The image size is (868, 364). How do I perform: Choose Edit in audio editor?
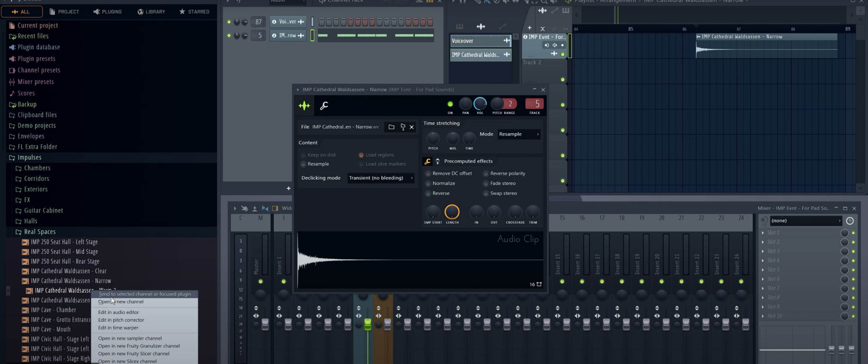[x=118, y=312]
